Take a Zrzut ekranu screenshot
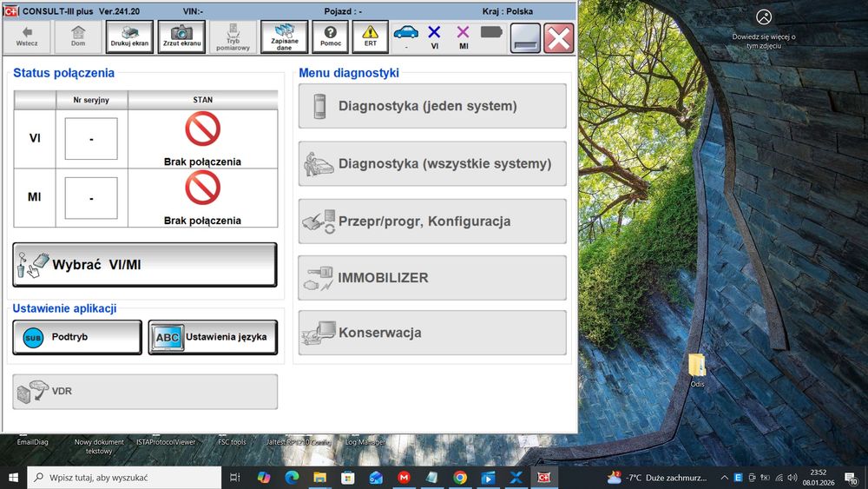The image size is (868, 489). click(181, 37)
